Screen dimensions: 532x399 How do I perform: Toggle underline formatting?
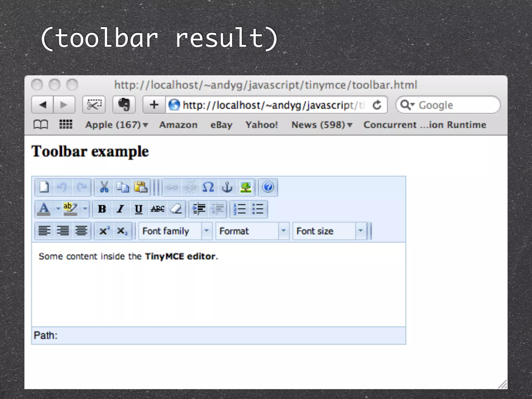pyautogui.click(x=139, y=209)
